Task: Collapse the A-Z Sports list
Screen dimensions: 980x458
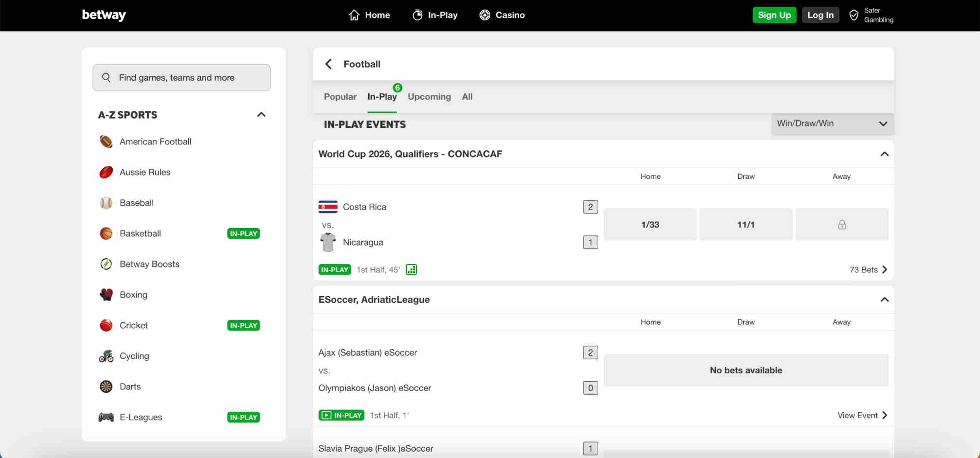Action: click(261, 115)
